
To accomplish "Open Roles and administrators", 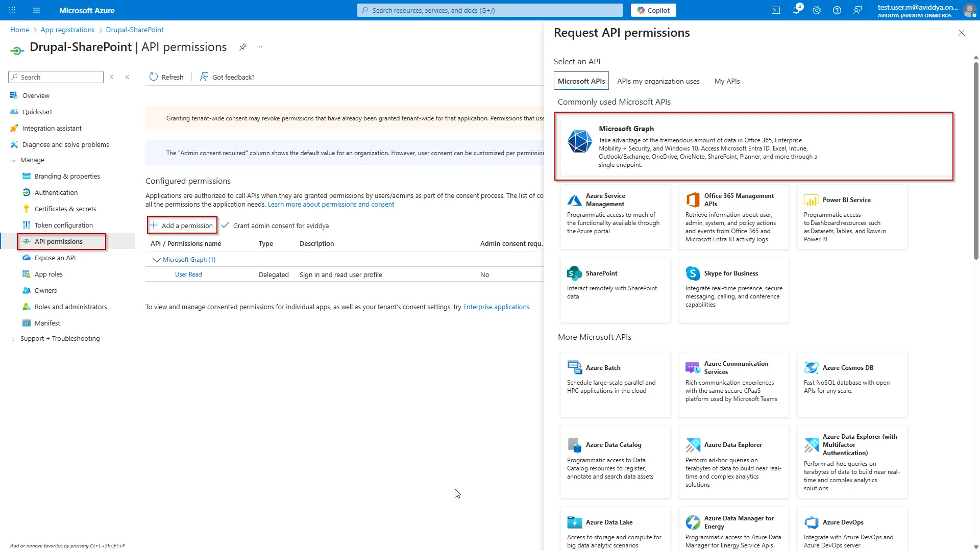I will coord(70,307).
